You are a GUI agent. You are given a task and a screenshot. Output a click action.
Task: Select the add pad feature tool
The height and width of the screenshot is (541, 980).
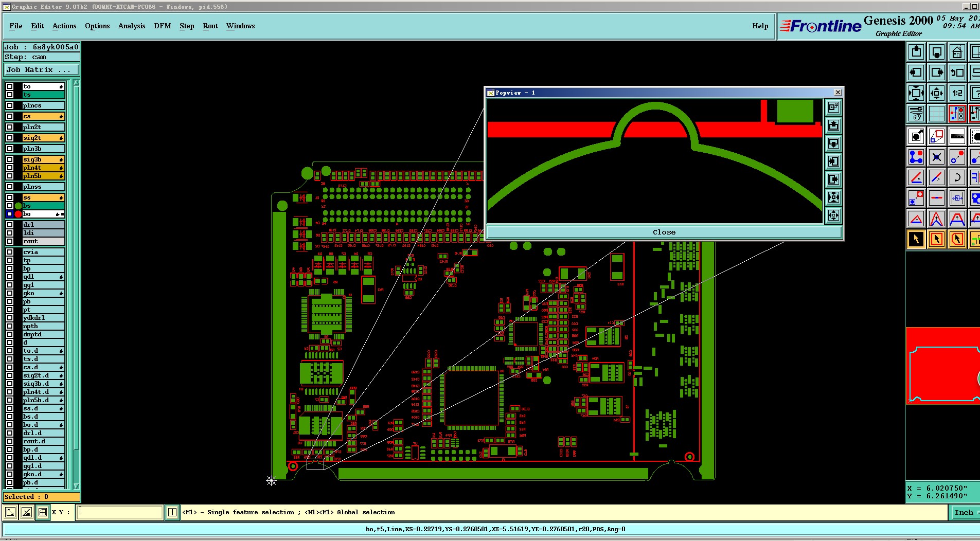pos(916,136)
